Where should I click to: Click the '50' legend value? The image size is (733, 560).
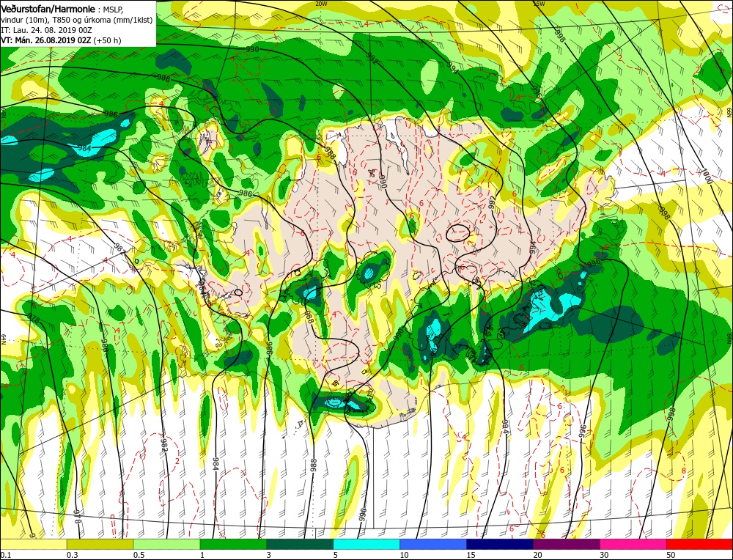[671, 555]
